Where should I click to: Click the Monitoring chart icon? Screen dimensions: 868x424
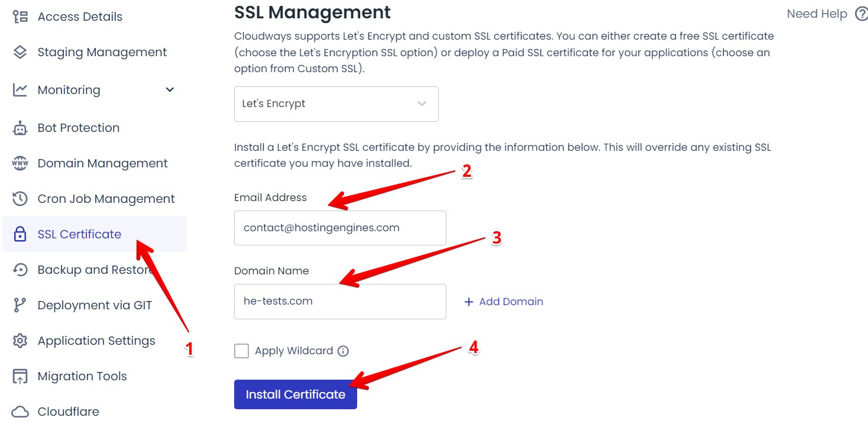point(20,90)
